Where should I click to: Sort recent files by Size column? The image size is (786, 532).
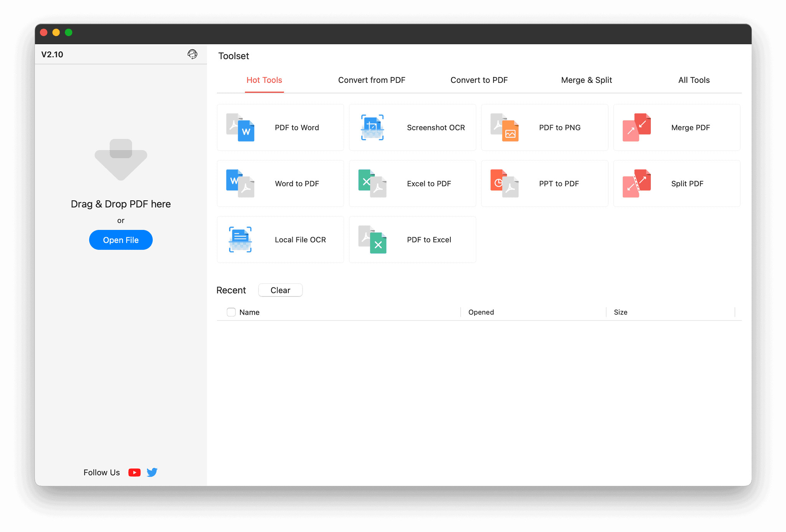(x=621, y=312)
